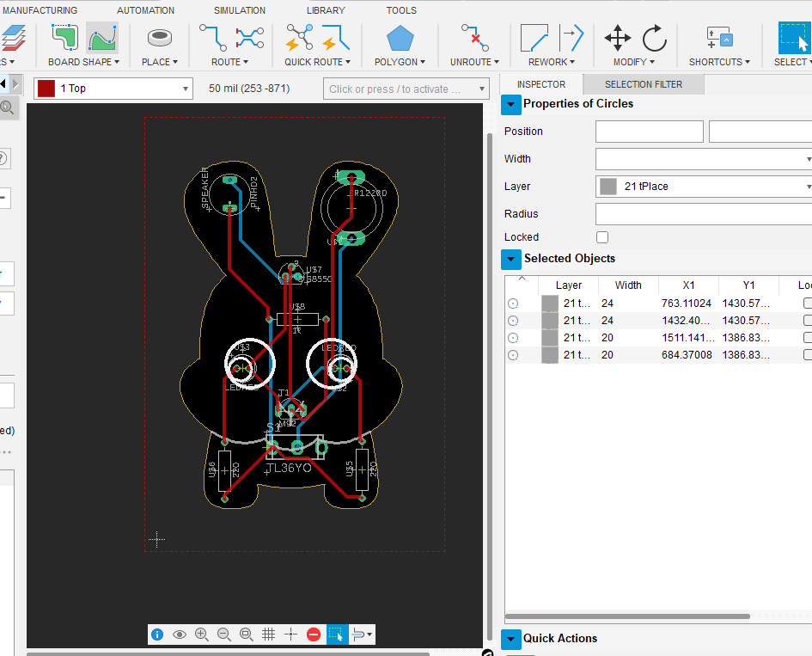The width and height of the screenshot is (812, 656).
Task: Open the '1 Top' layer dropdown
Action: point(113,89)
